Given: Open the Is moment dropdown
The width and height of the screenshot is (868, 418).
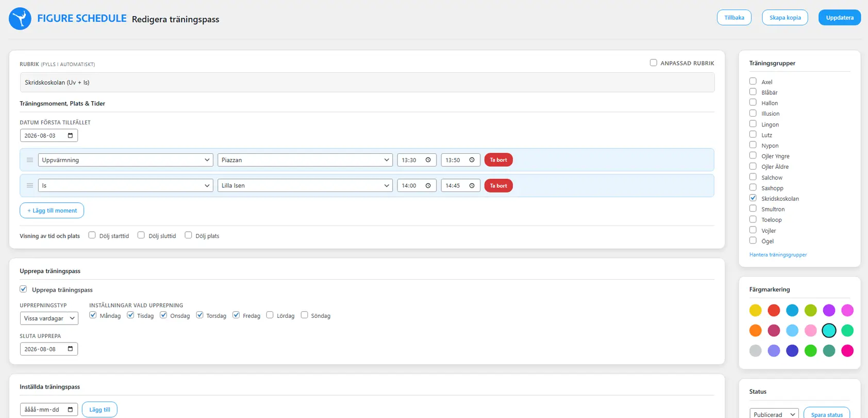Looking at the screenshot, I should (x=126, y=186).
